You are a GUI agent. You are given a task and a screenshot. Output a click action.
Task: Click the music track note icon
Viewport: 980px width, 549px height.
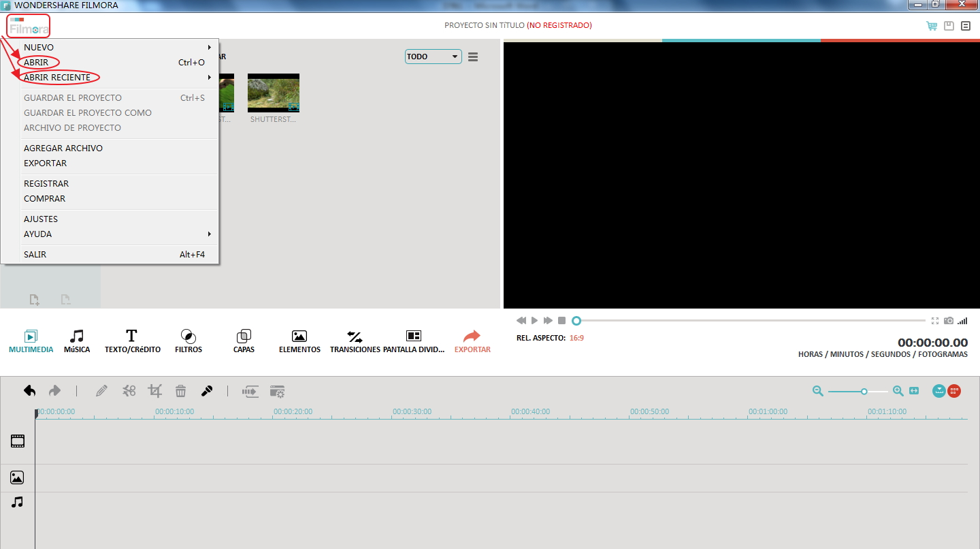pyautogui.click(x=18, y=502)
